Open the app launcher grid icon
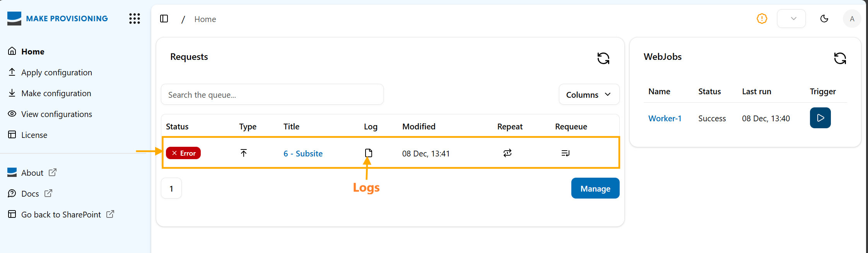Screen dimensions: 868x253 click(134, 19)
